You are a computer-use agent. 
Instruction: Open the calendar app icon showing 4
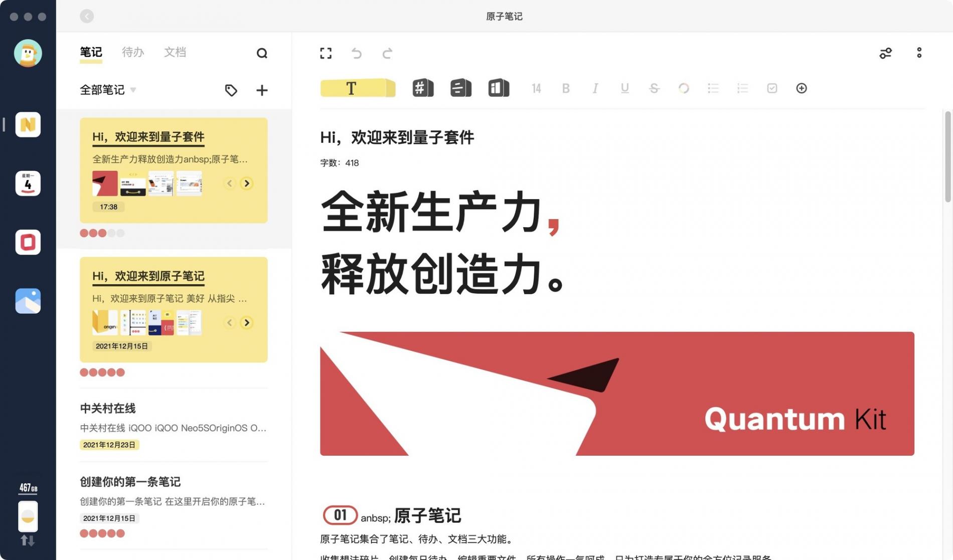[x=28, y=183]
